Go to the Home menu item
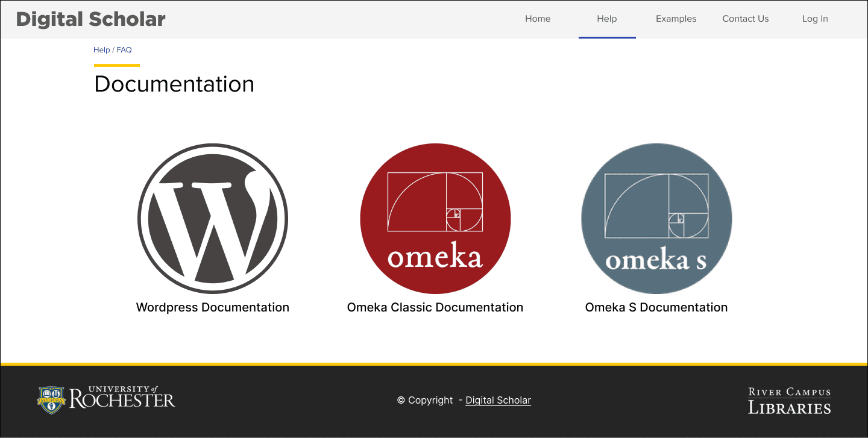The image size is (868, 438). pyautogui.click(x=538, y=19)
